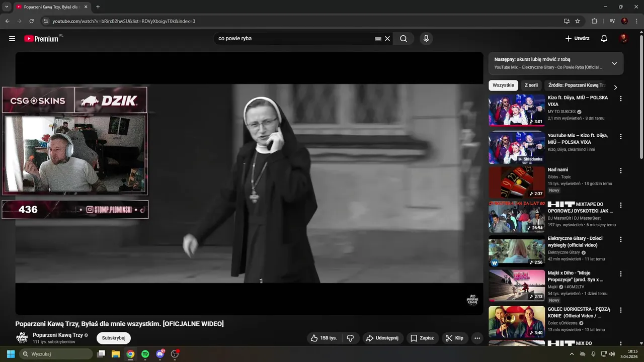Screen dimensions: 644x362
Task: Open more actions three-dot menu below video
Action: tap(477, 338)
